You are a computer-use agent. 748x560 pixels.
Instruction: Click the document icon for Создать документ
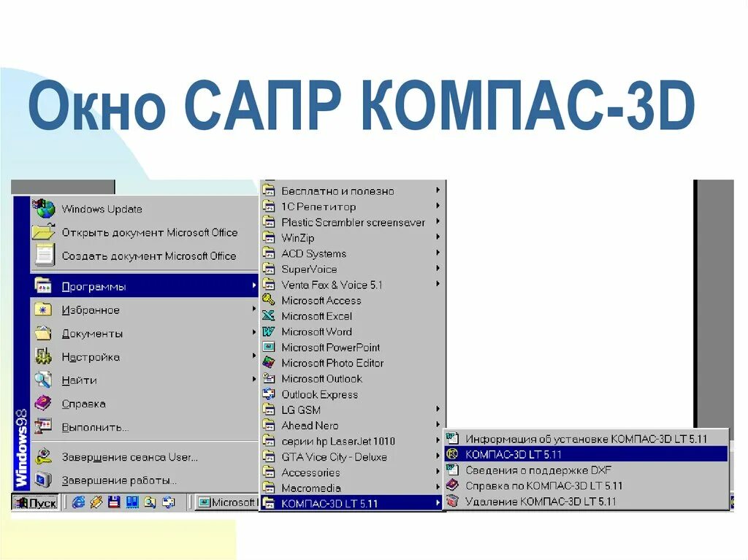(x=45, y=255)
